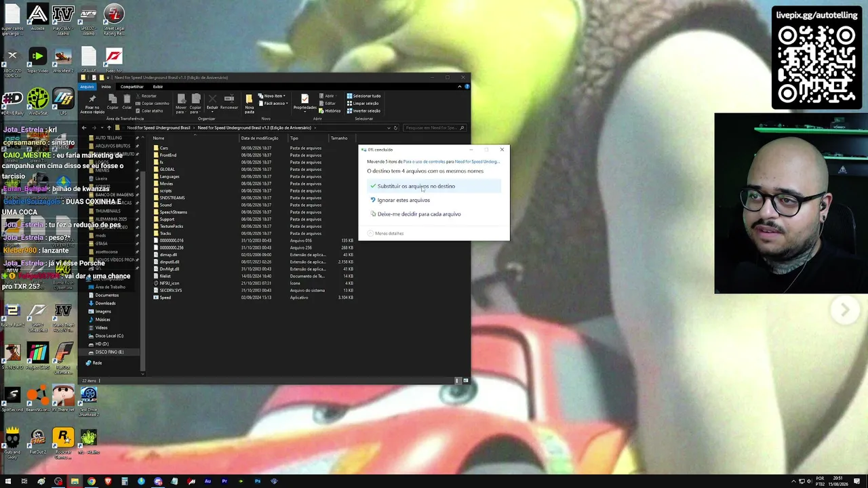This screenshot has height=488, width=868.
Task: Switch to the Compartilhar ribbon tab
Action: 132,87
